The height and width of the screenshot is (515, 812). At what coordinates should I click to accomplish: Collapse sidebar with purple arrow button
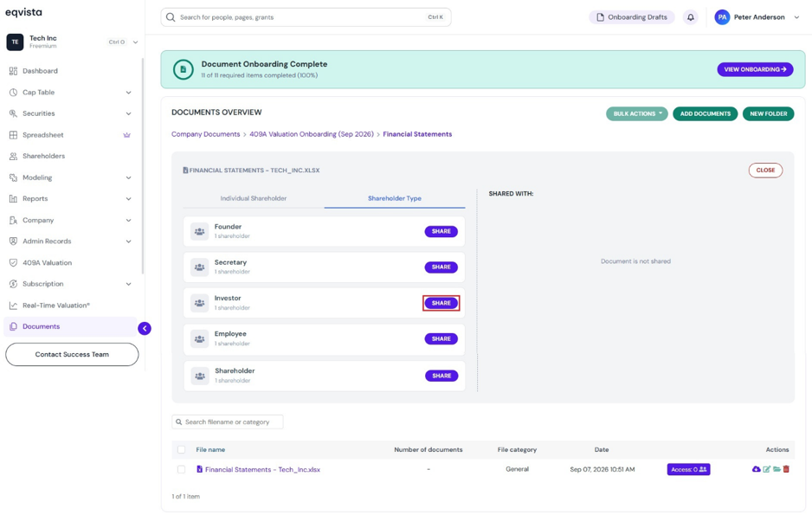coord(145,328)
